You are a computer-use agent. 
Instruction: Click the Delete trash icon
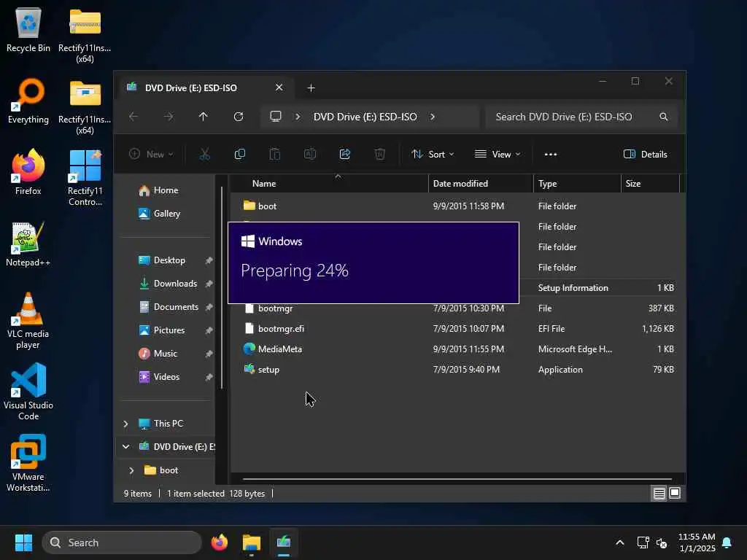click(379, 155)
